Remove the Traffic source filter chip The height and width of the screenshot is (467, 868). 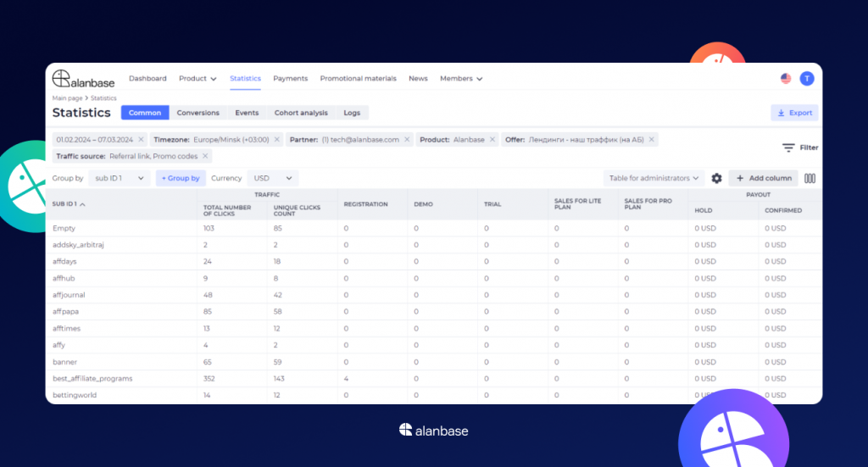(x=205, y=156)
